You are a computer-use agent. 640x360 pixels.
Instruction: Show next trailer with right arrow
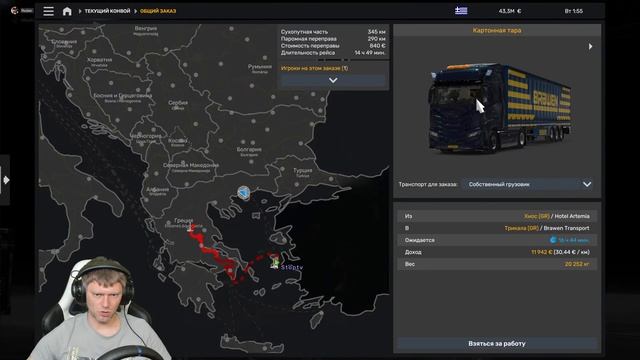(x=590, y=47)
